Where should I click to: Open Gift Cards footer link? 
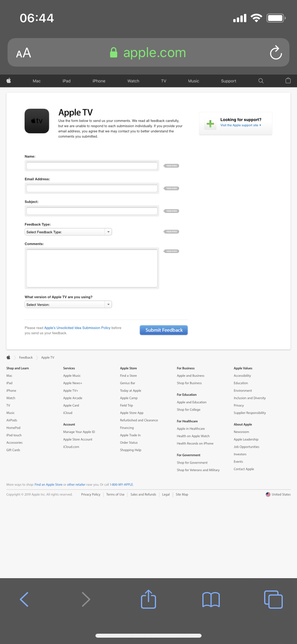pos(13,450)
